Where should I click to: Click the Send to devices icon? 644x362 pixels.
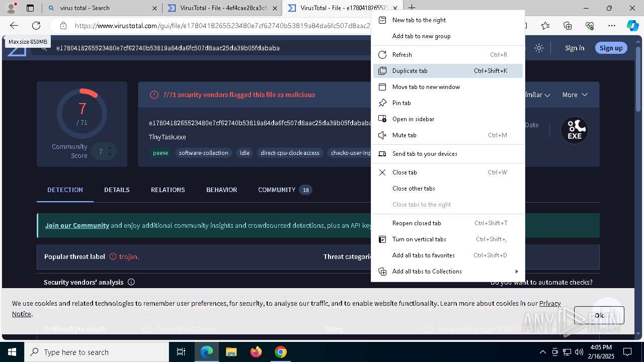(x=382, y=154)
